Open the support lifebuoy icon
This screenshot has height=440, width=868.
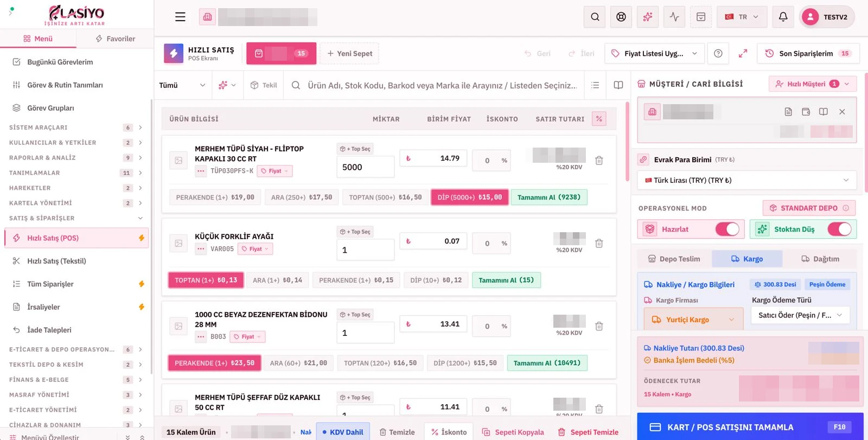(621, 17)
